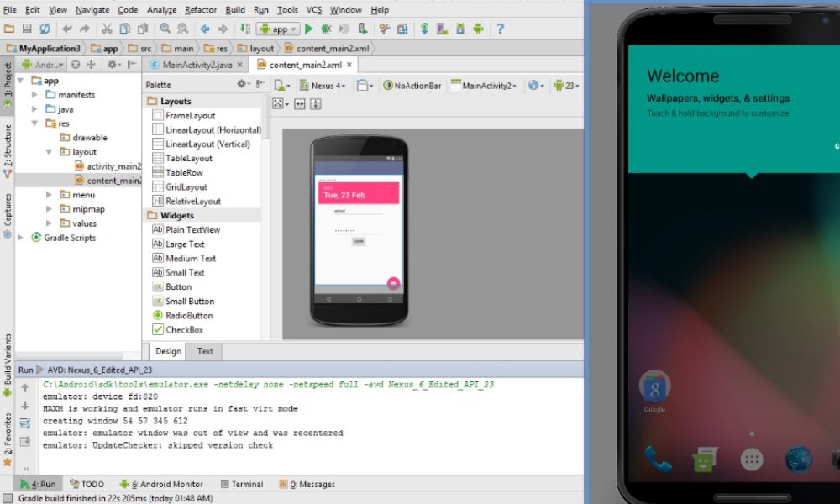The image size is (840, 504).
Task: Click the Navigate Forward arrow icon
Action: coord(223,29)
